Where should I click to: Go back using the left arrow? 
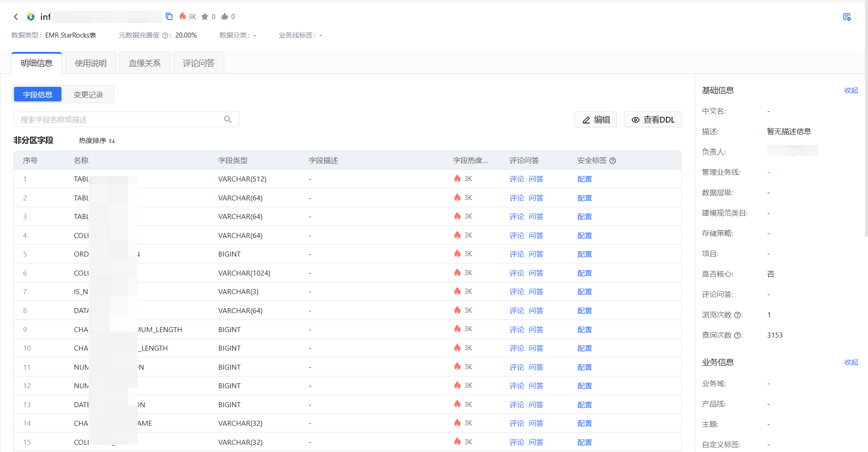click(16, 17)
